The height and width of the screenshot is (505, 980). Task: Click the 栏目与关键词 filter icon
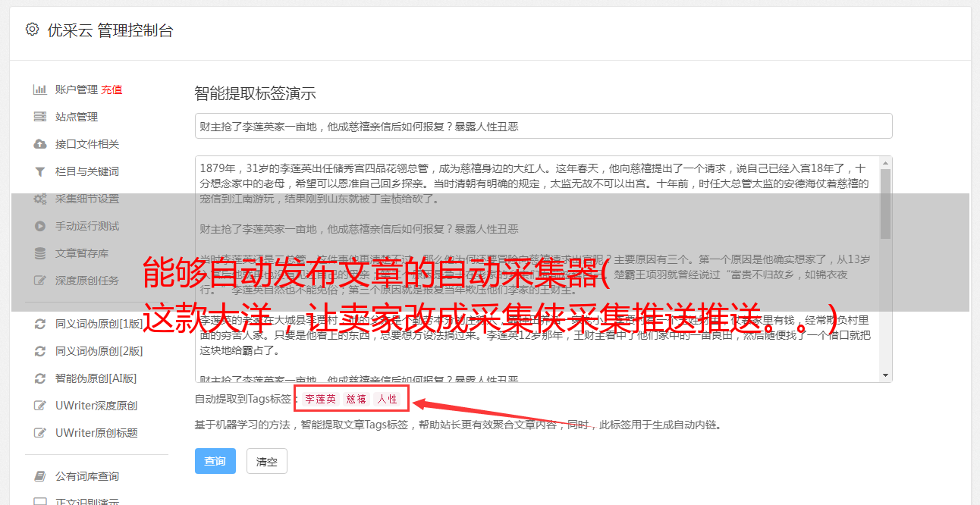[x=40, y=171]
